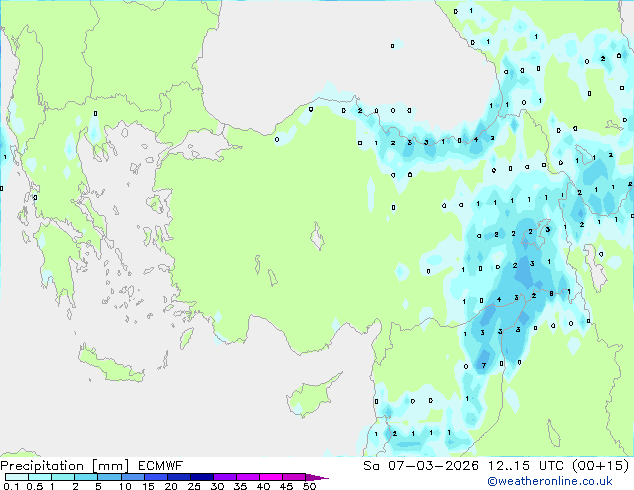Click the 45–50 mm legend color swatch
Viewport: 634px width, 490px height.
pyautogui.click(x=294, y=477)
